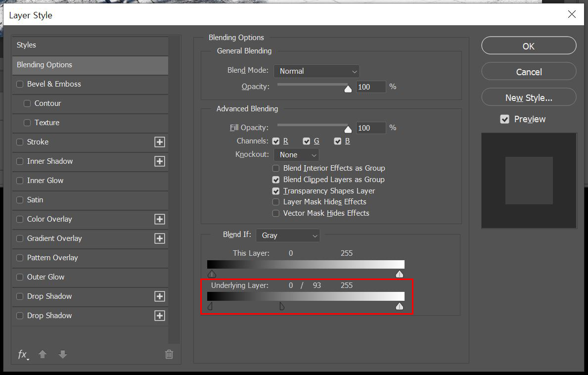This screenshot has width=588, height=375.
Task: Click Underlying Layer left black half-handle
Action: 210,307
